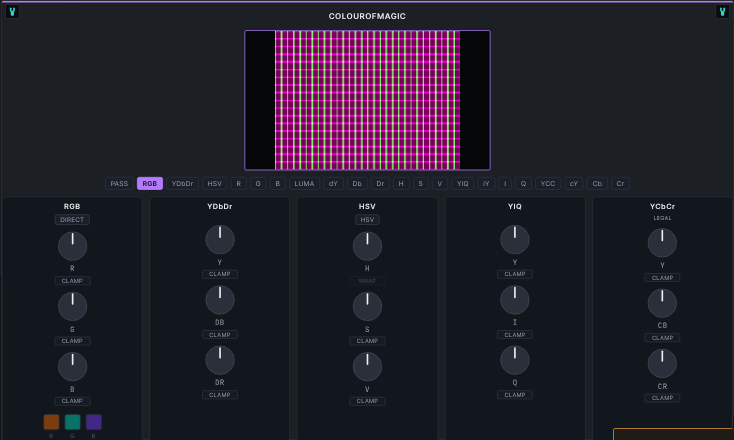Toggle CLAMP under the CR knob

point(662,398)
